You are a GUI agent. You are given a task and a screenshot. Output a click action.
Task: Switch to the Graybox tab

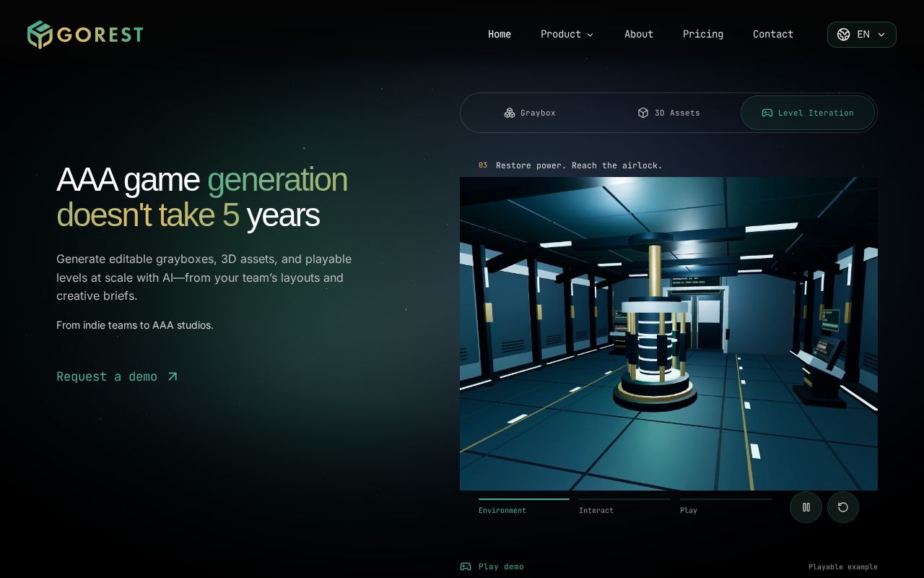coord(530,113)
